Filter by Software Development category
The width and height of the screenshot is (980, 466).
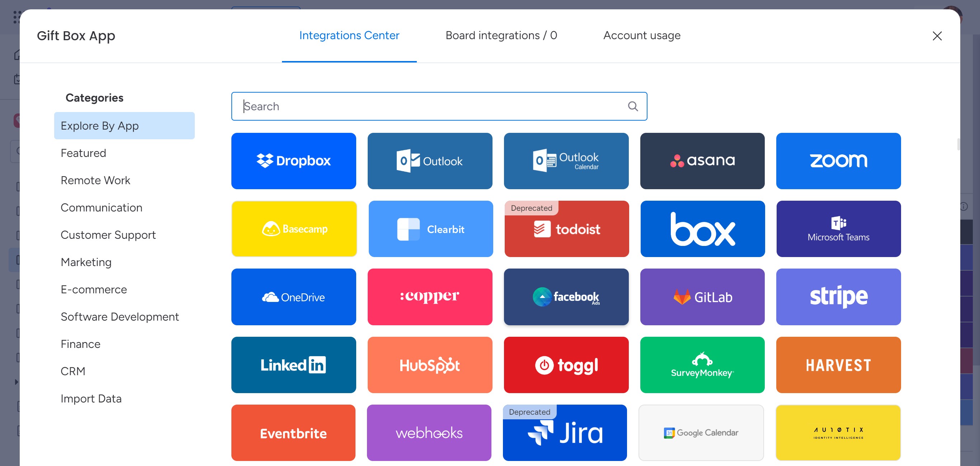pos(119,317)
